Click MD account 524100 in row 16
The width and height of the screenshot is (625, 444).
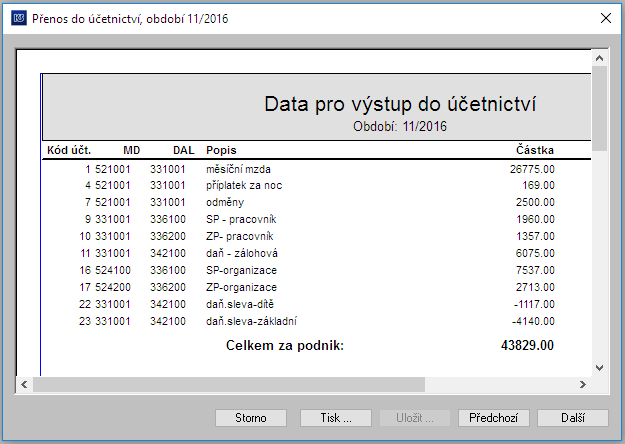[x=113, y=270]
